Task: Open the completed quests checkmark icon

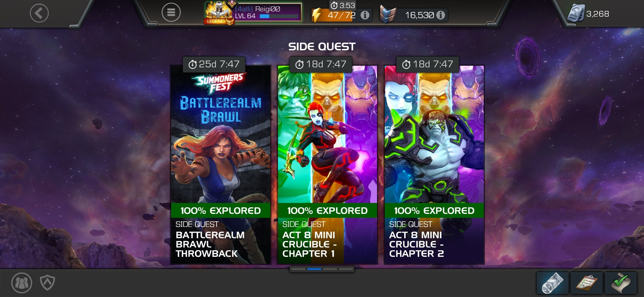Action: (621, 283)
